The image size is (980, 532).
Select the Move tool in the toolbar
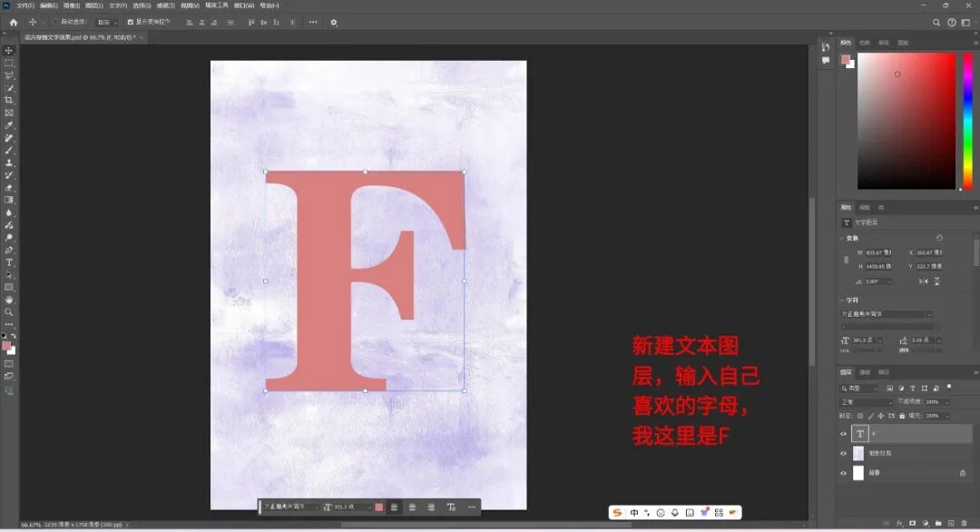[x=9, y=50]
